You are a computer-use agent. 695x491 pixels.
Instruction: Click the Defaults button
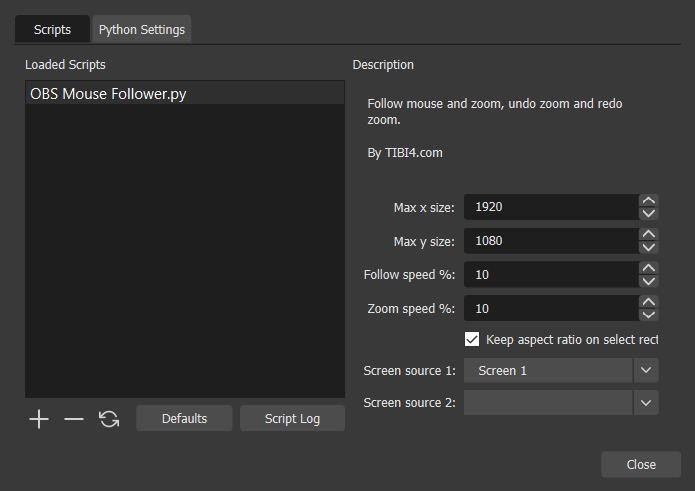tap(184, 419)
